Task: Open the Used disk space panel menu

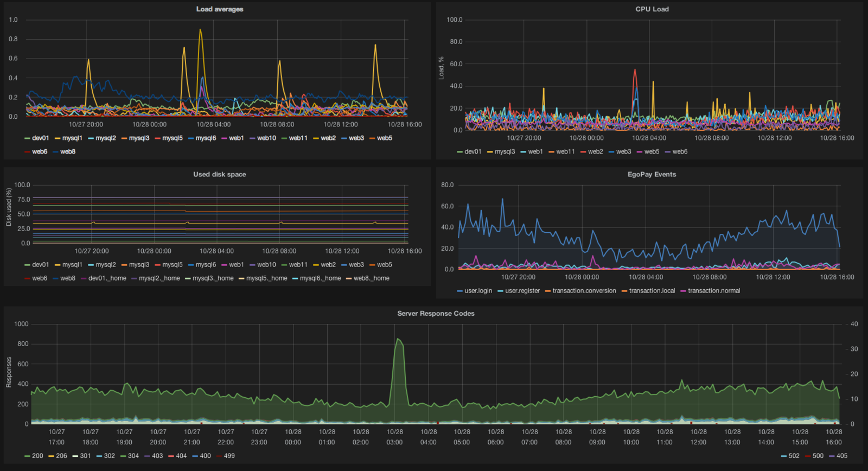Action: 220,174
